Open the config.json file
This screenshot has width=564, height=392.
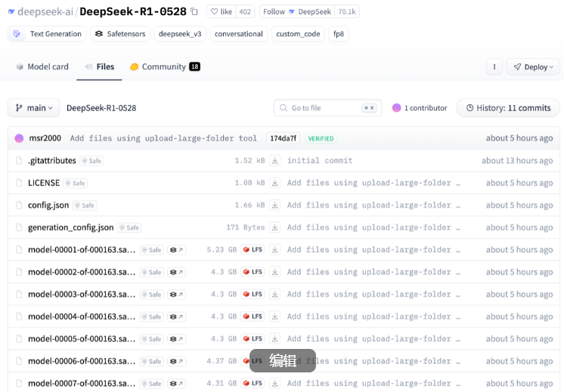[x=48, y=205]
